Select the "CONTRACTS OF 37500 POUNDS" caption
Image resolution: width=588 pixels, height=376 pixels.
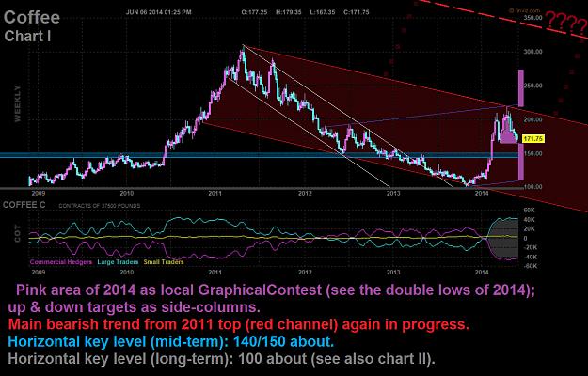coord(100,206)
